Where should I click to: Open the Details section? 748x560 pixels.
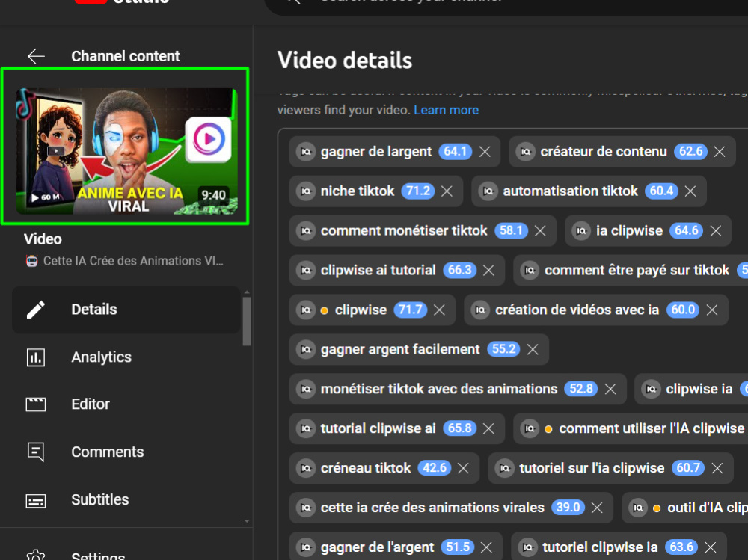point(126,310)
